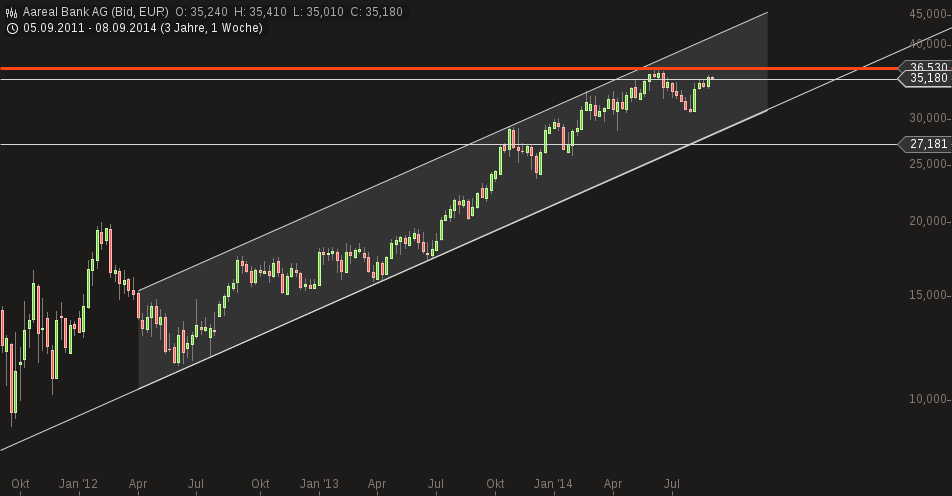This screenshot has width=952, height=496.
Task: Click the closing value C: 35,180
Action: [x=376, y=12]
